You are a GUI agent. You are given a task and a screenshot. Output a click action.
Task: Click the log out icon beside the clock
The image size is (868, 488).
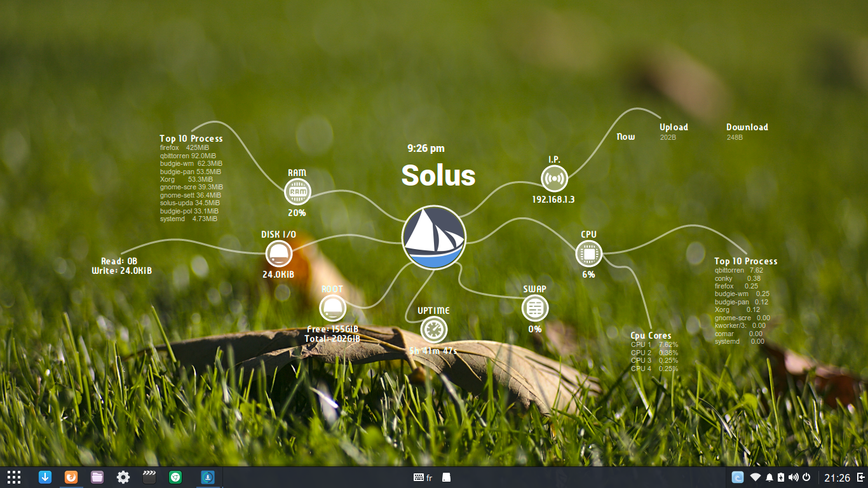[860, 477]
